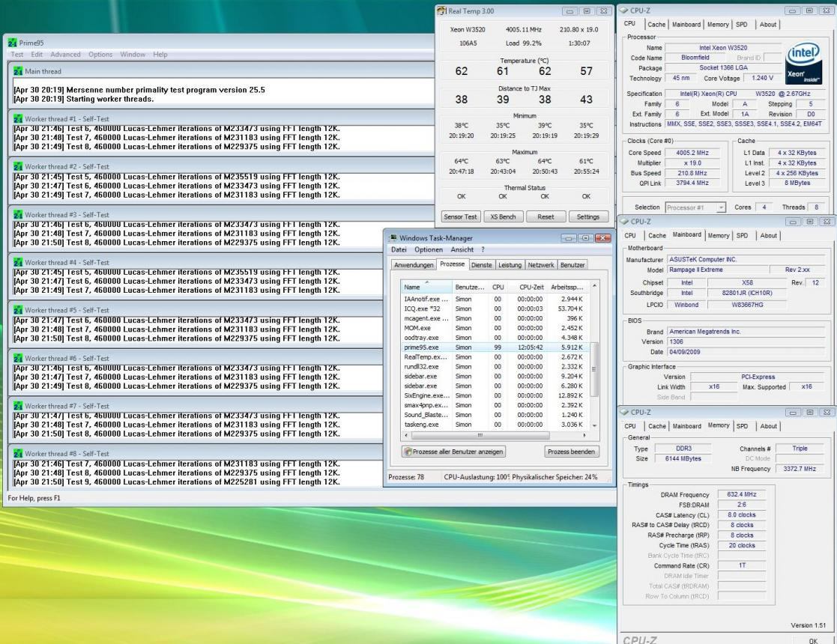Click the Intel Xeon inside logo
The width and height of the screenshot is (837, 644).
[803, 63]
